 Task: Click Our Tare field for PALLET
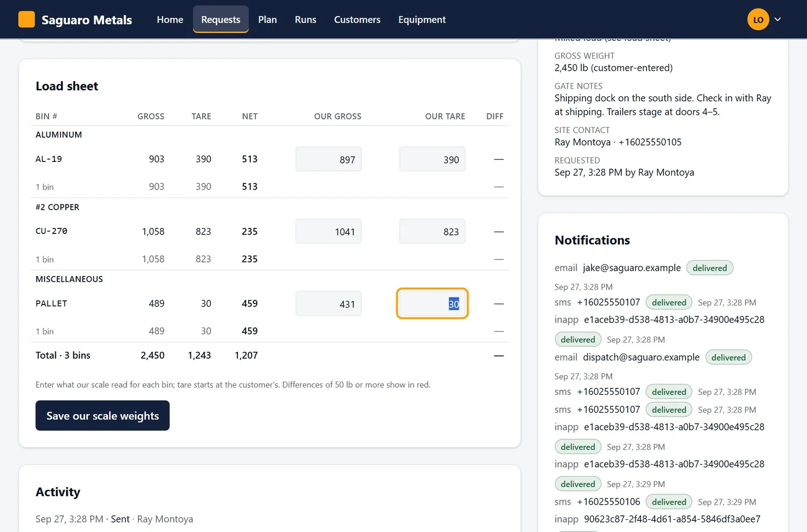432,304
